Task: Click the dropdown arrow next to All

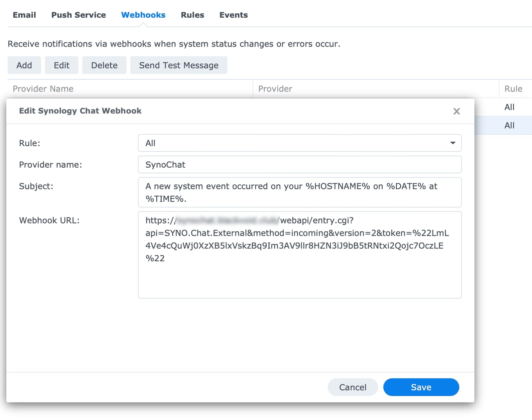Action: pyautogui.click(x=453, y=143)
